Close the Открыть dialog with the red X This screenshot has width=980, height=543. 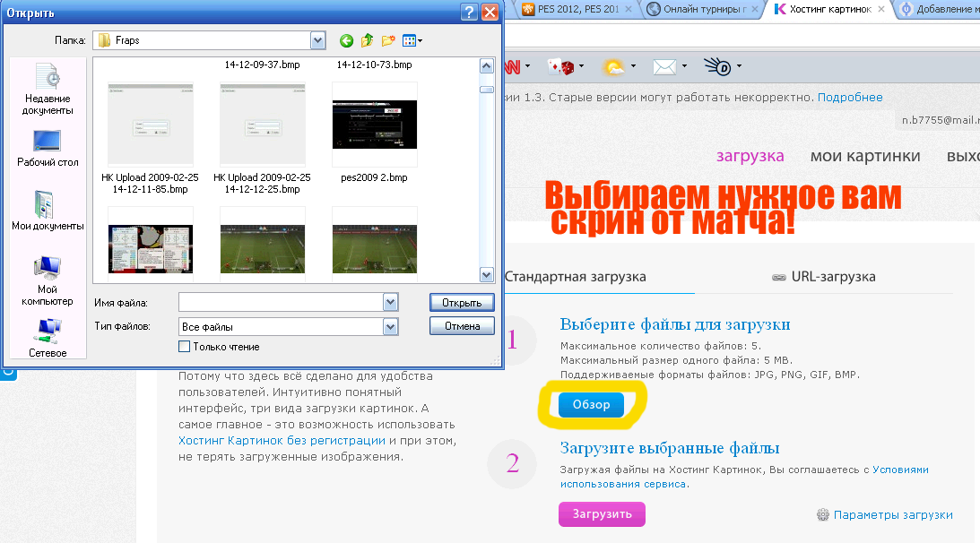tap(490, 12)
